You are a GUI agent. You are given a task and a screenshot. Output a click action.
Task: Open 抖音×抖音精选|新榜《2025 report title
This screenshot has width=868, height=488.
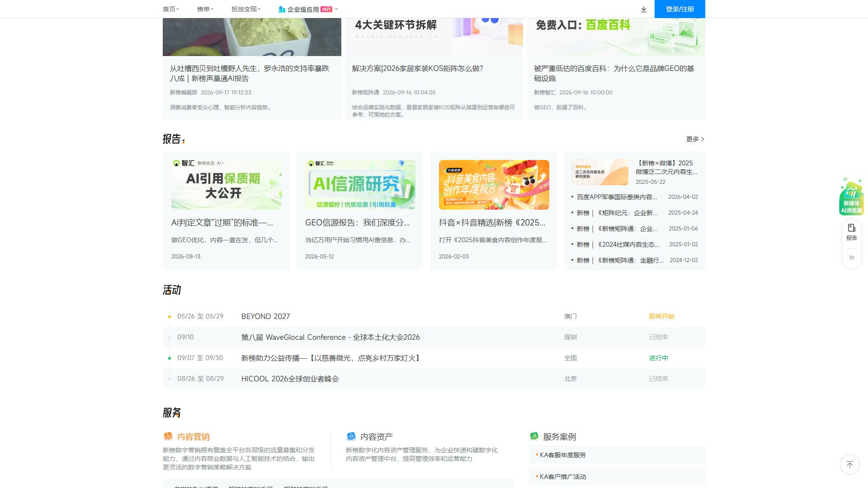pos(492,223)
